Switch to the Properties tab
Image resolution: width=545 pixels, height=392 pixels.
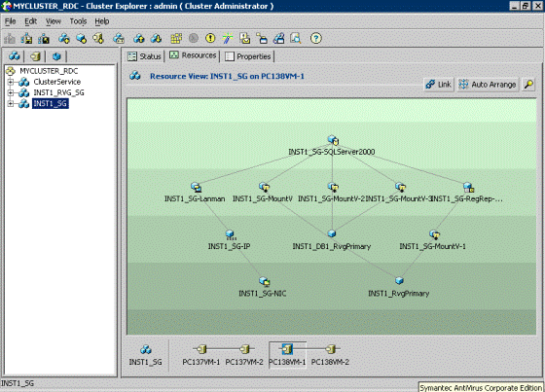(249, 56)
